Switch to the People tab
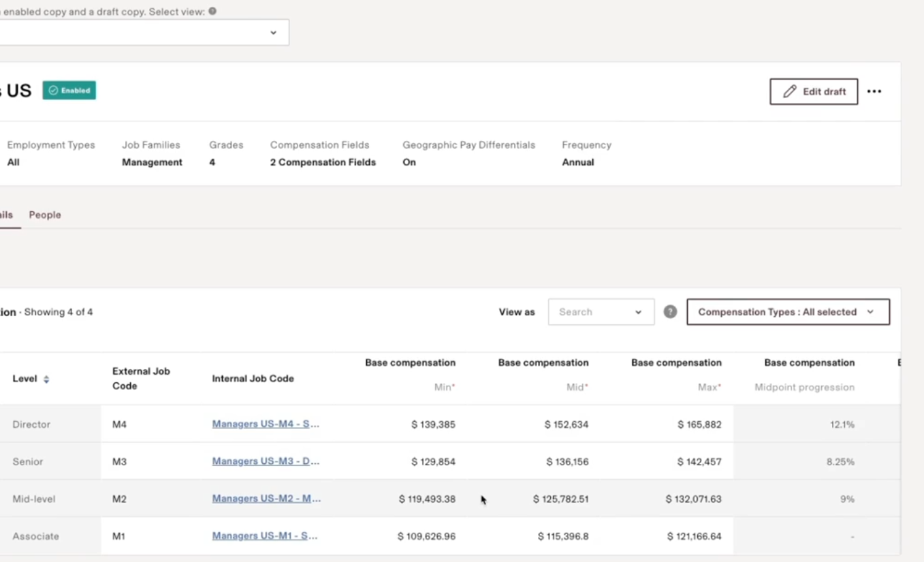924x562 pixels. [45, 215]
